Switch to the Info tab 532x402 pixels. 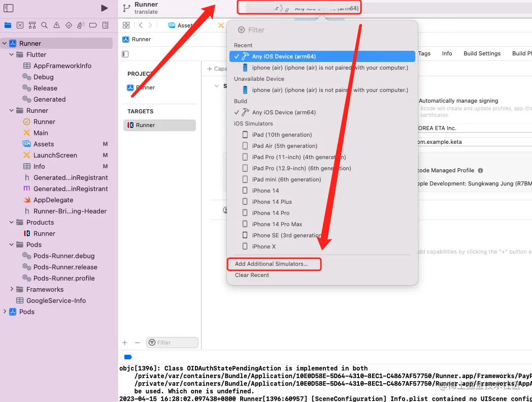[447, 53]
